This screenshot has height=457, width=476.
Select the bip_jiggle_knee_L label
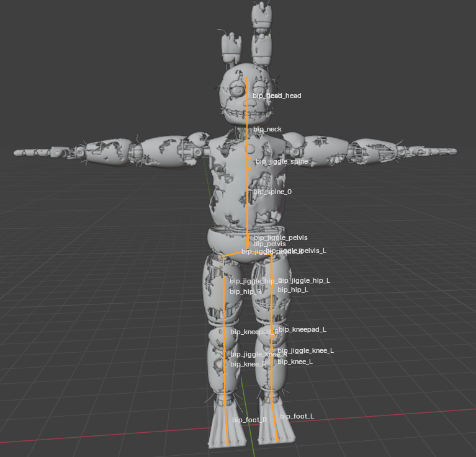click(305, 350)
